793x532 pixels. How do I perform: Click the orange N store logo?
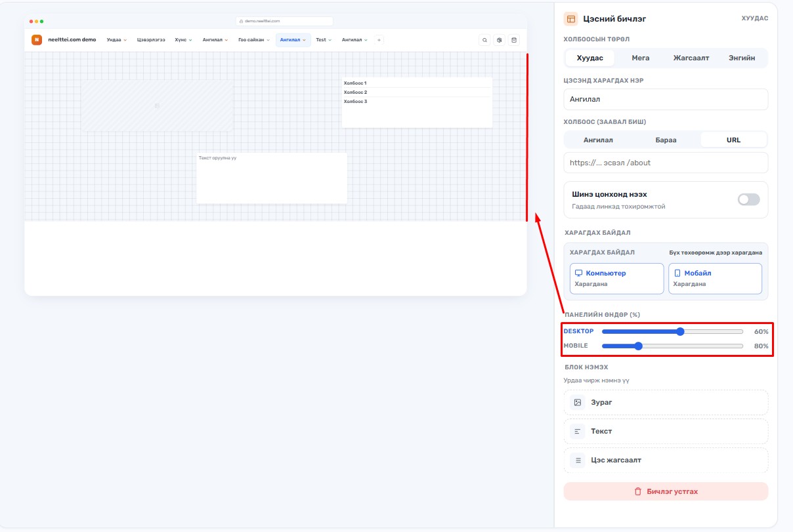[x=37, y=40]
